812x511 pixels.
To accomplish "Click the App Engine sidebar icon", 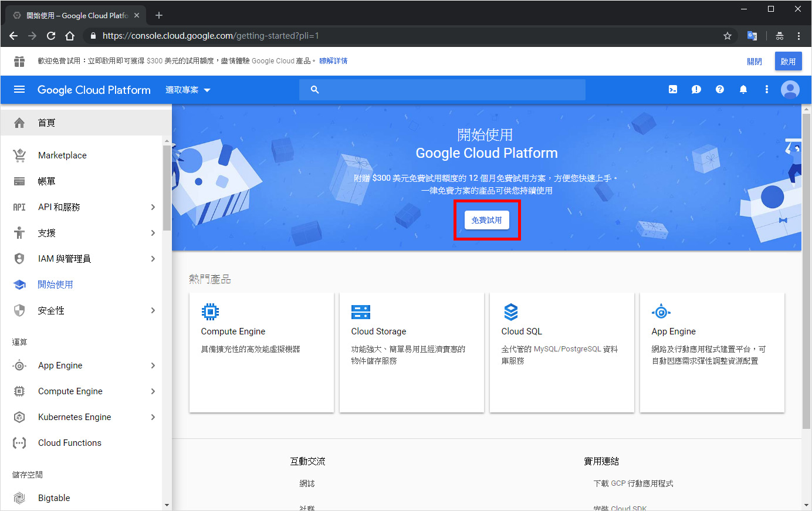I will [x=19, y=366].
